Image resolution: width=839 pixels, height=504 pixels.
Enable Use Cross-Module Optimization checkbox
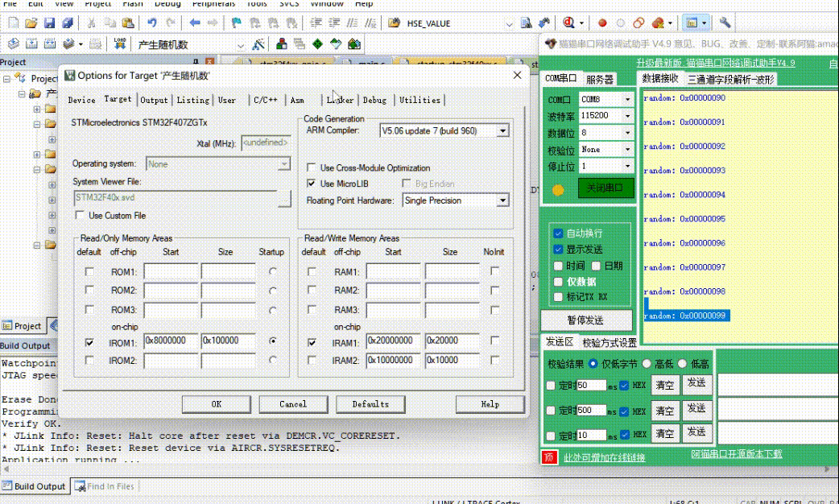pyautogui.click(x=312, y=168)
